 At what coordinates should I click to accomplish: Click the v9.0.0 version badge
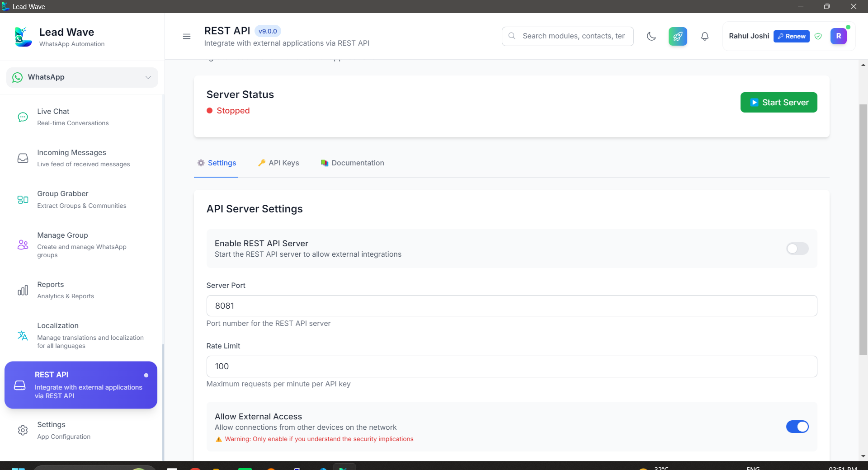268,31
